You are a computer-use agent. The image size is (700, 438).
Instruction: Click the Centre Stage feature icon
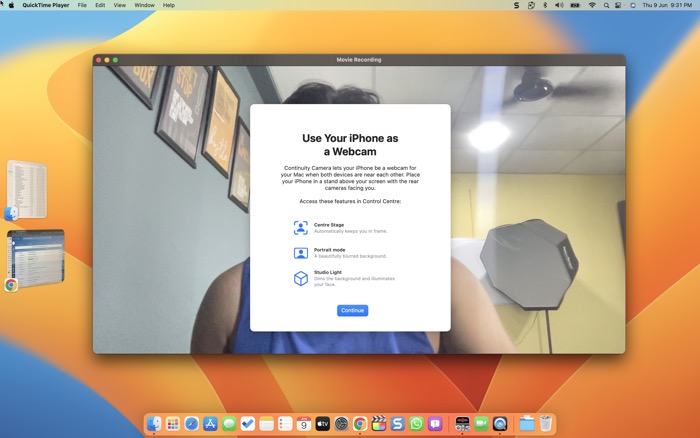[301, 228]
